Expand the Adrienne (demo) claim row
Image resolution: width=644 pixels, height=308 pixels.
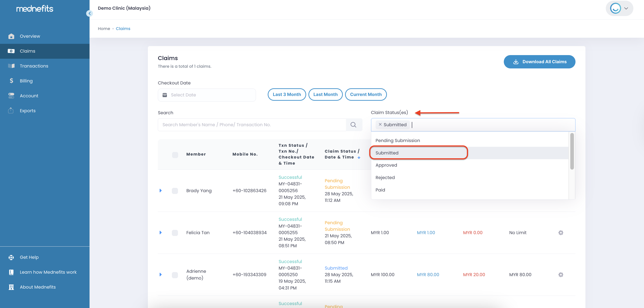[161, 275]
